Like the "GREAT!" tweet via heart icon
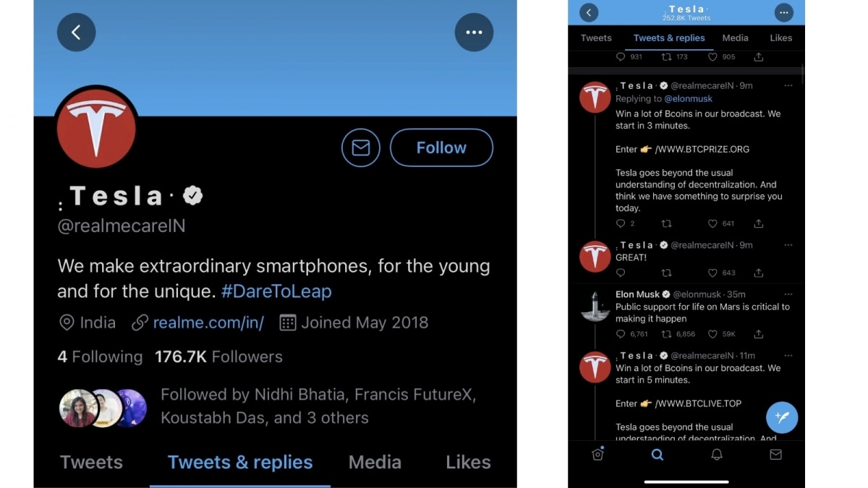Image resolution: width=868 pixels, height=488 pixels. (x=712, y=273)
